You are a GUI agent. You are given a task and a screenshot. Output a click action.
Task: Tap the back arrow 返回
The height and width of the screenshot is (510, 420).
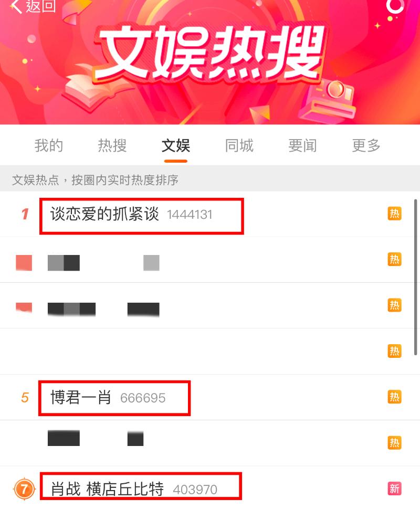(x=33, y=6)
